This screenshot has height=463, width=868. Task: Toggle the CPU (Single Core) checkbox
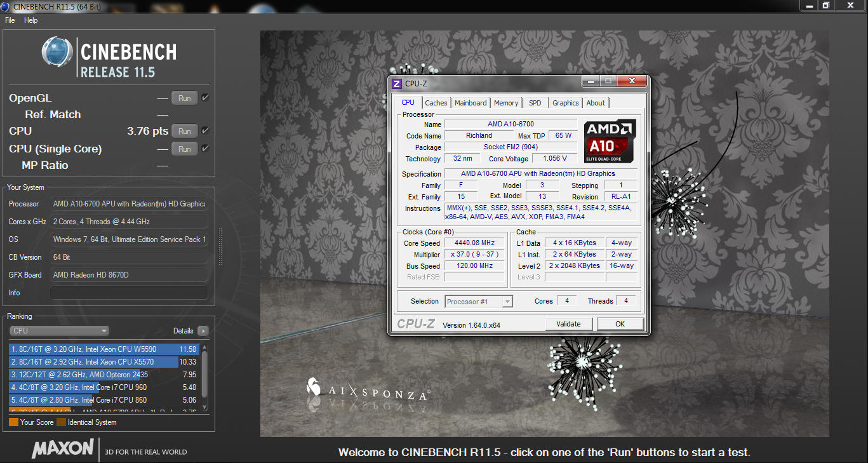pos(205,149)
